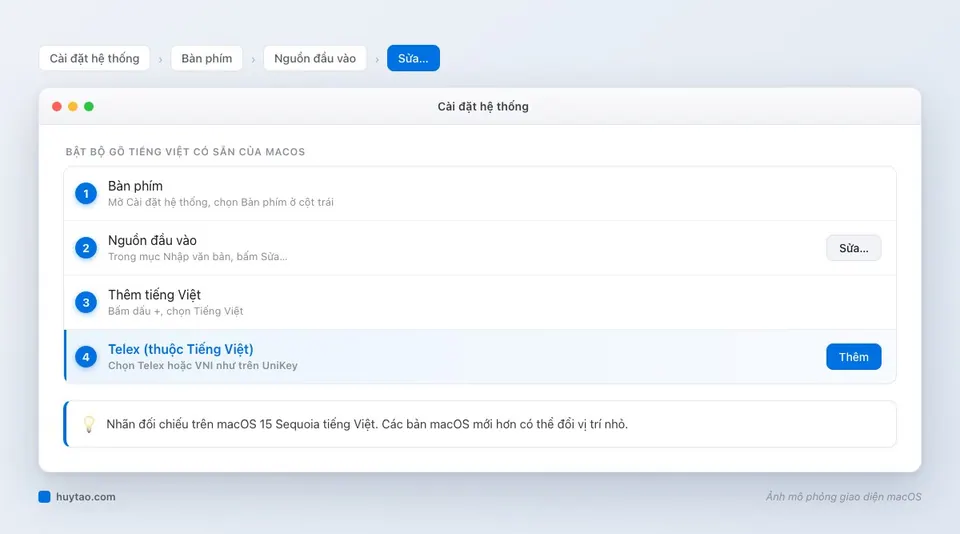Go to the Nguồn đầu vào breadcrumb

315,58
